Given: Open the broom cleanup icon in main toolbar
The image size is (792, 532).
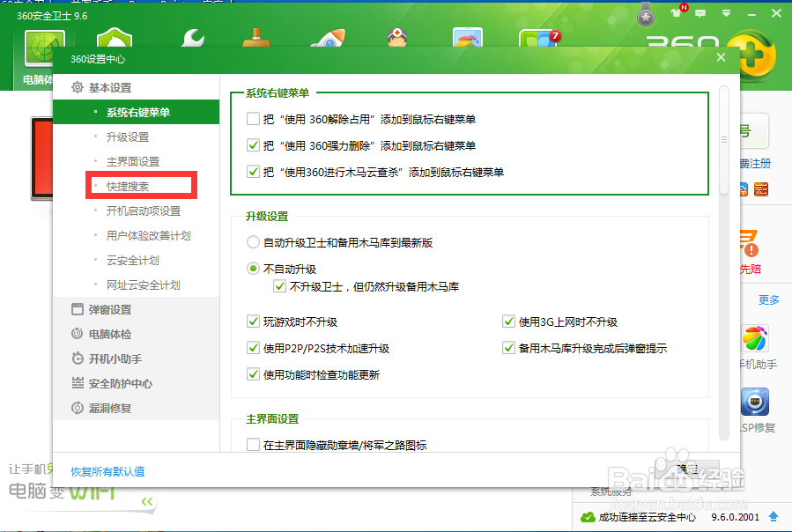Looking at the screenshot, I should [256, 38].
